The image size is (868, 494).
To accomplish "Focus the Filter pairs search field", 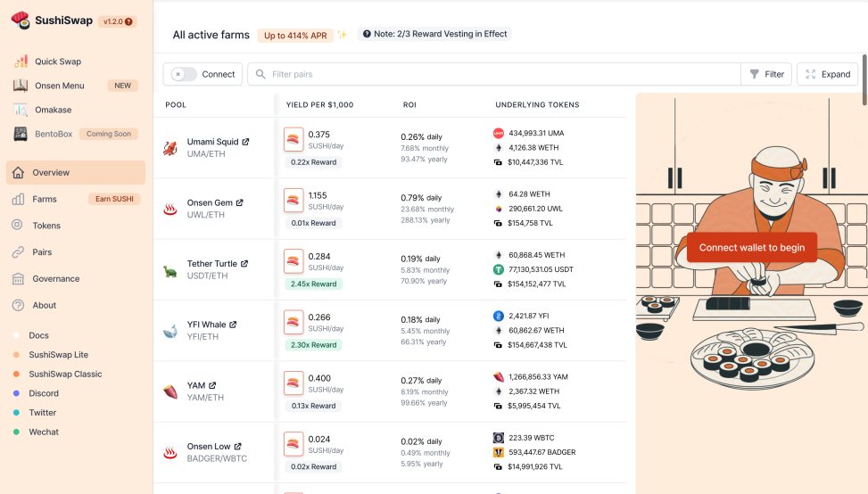I will tap(500, 75).
